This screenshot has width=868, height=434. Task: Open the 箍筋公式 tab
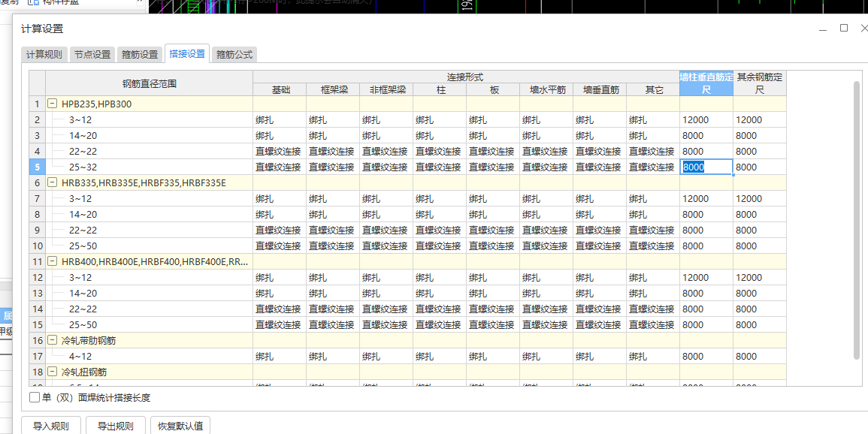click(234, 55)
